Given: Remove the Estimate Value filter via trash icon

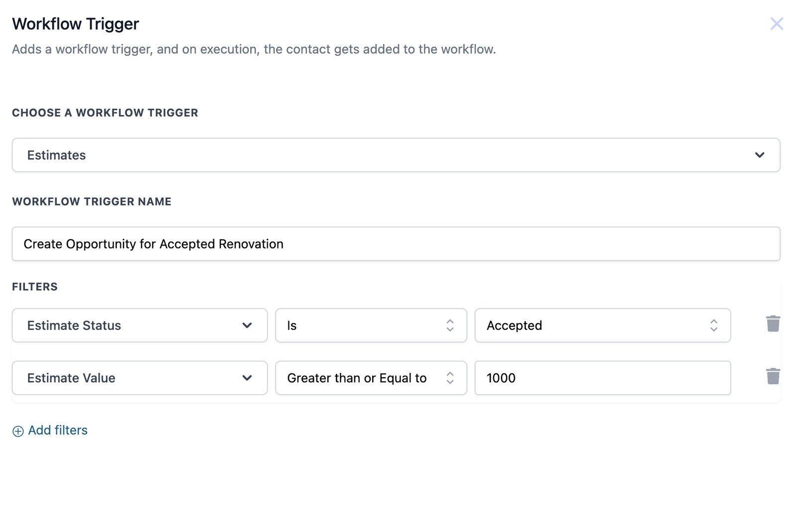Looking at the screenshot, I should pos(773,376).
